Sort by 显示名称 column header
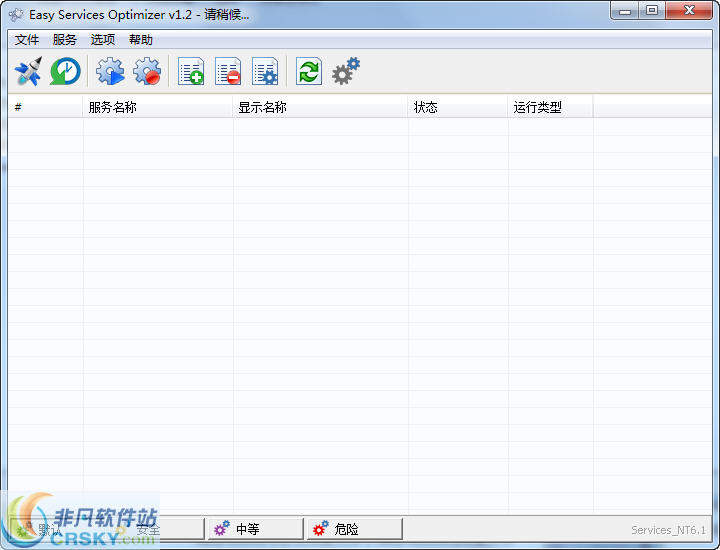This screenshot has height=550, width=720. coord(320,107)
